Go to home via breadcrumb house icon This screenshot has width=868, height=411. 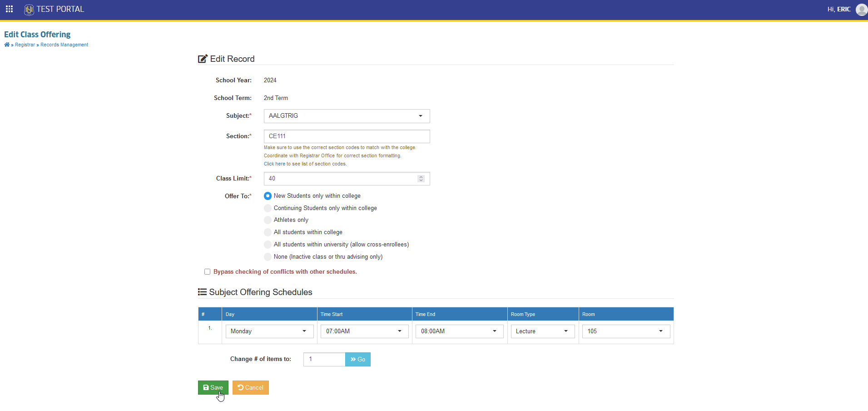(x=7, y=45)
